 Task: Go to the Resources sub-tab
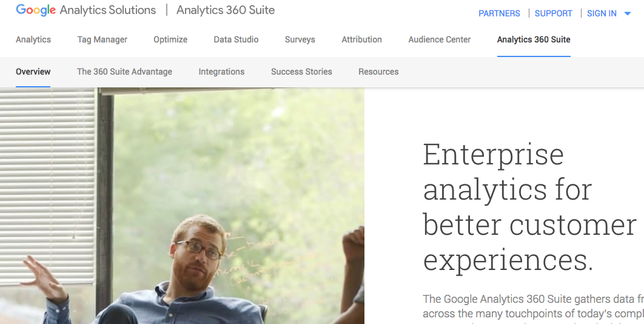tap(378, 72)
